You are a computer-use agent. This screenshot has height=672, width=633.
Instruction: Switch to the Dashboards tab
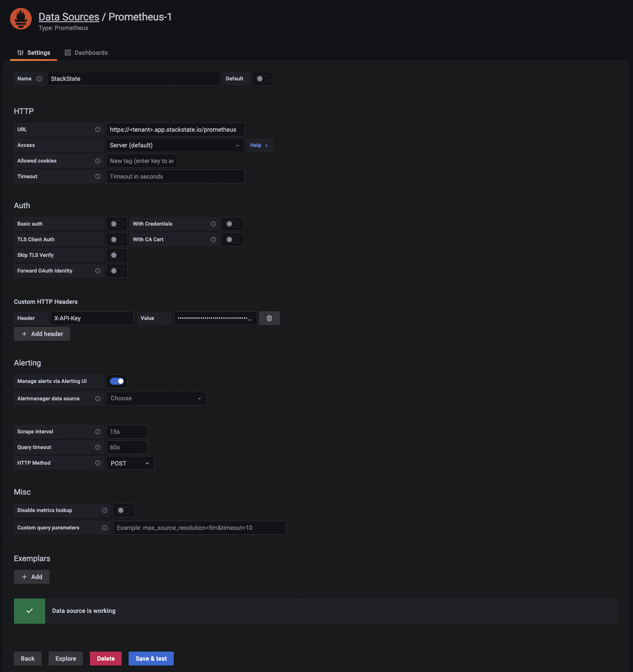click(x=91, y=52)
